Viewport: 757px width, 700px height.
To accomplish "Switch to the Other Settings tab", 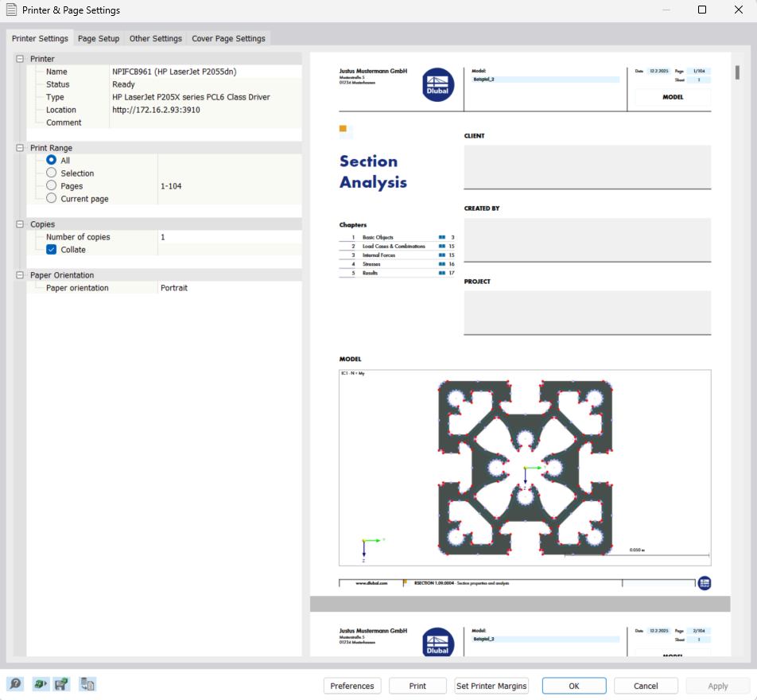I will tap(156, 38).
